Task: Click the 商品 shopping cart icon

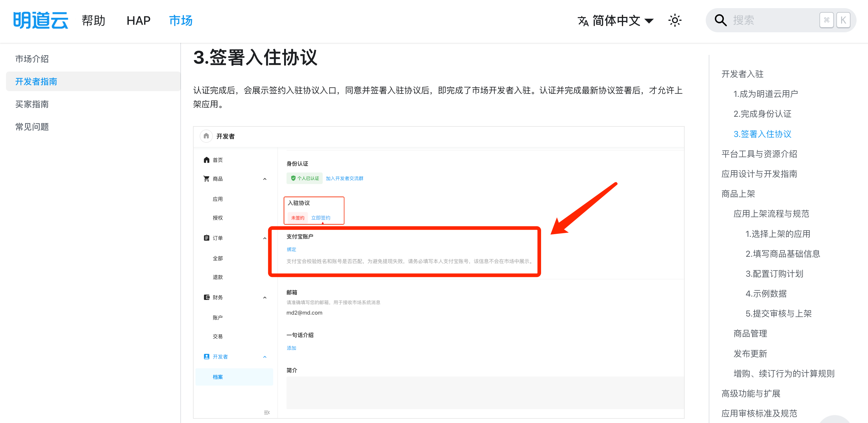Action: point(207,179)
